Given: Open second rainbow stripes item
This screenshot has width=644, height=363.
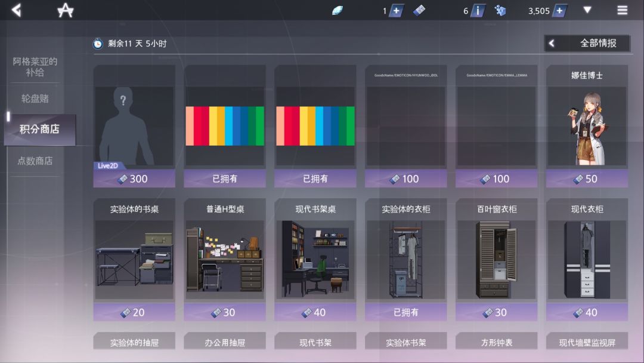Looking at the screenshot, I should 315,126.
